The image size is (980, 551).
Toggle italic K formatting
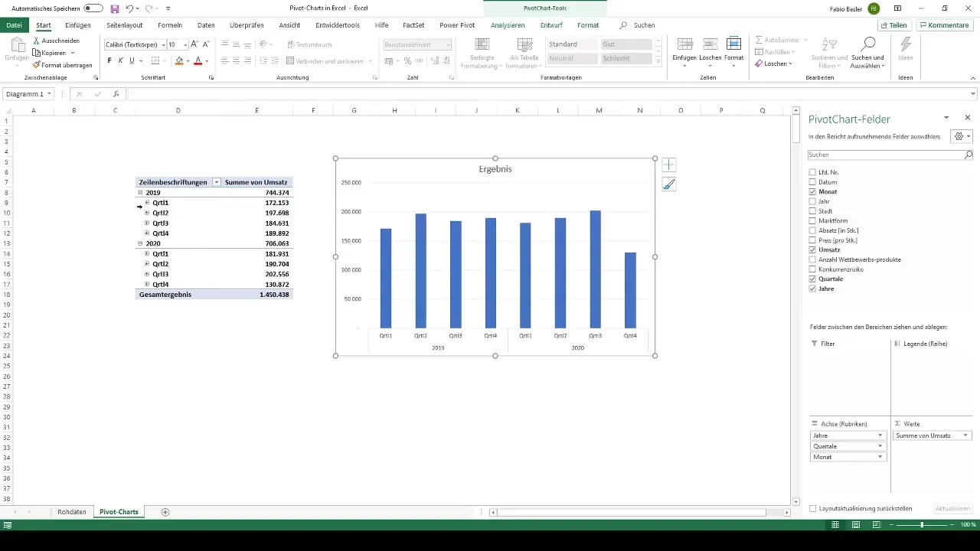[121, 60]
